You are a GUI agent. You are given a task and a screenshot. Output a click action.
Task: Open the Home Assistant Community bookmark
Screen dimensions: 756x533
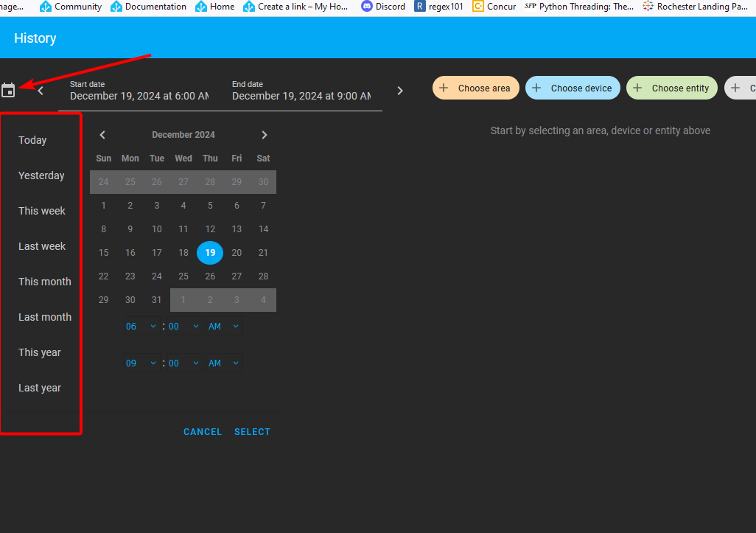pos(70,7)
